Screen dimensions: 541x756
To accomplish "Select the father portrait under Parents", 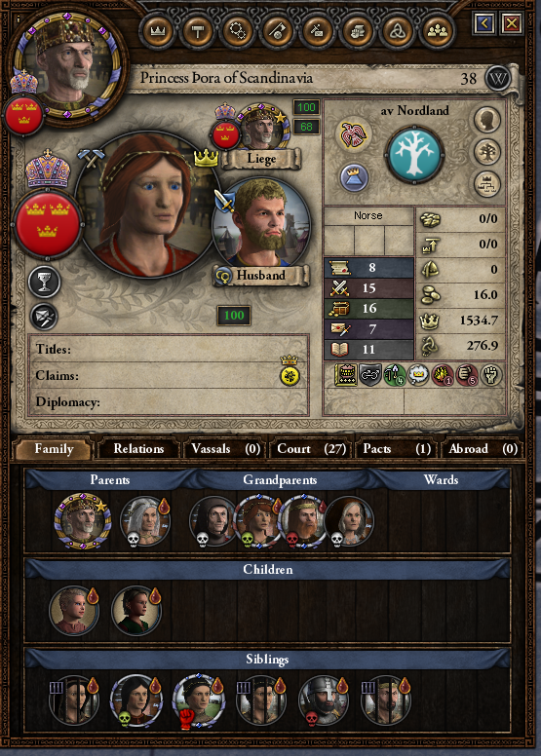I will 83,521.
